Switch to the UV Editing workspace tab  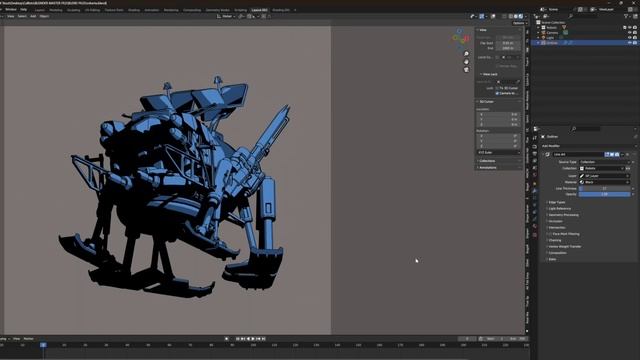click(93, 10)
